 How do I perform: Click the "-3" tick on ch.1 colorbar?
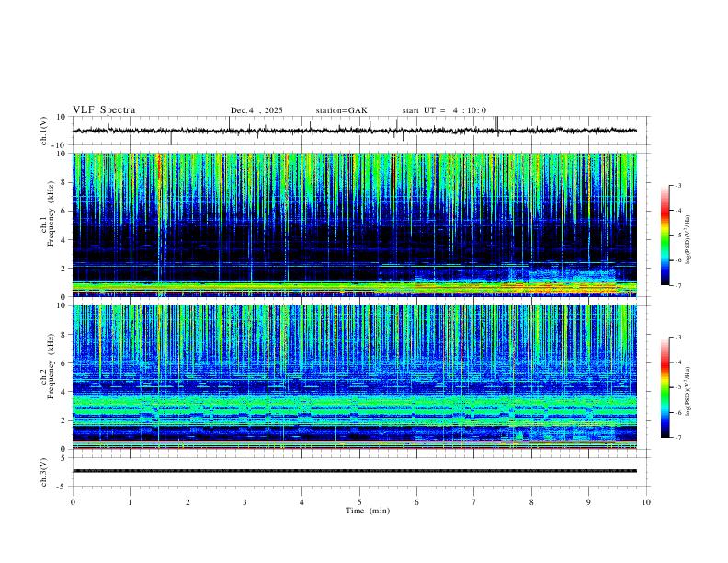click(x=677, y=185)
